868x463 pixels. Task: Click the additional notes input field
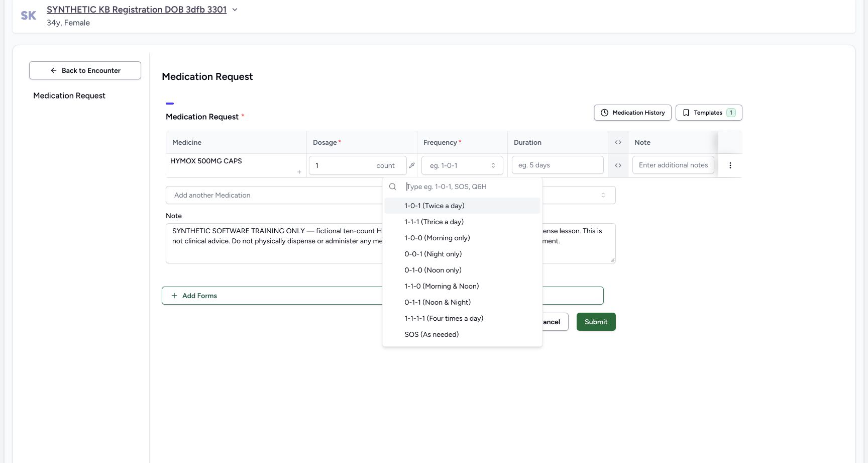673,165
